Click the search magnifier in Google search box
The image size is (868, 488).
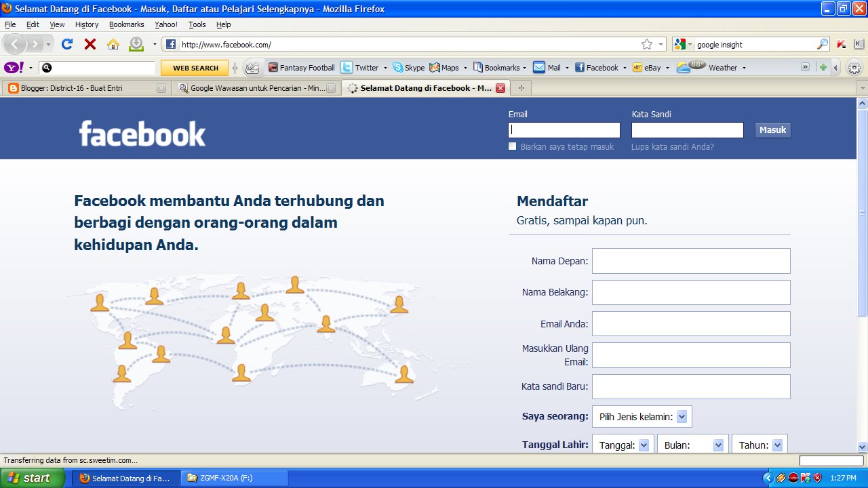click(823, 44)
